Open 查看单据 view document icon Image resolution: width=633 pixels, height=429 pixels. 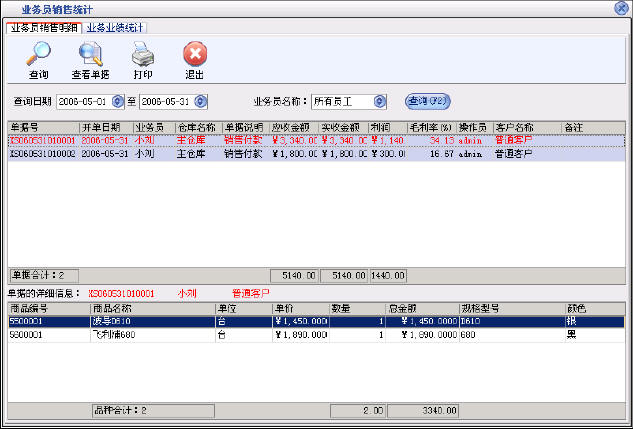pyautogui.click(x=90, y=54)
